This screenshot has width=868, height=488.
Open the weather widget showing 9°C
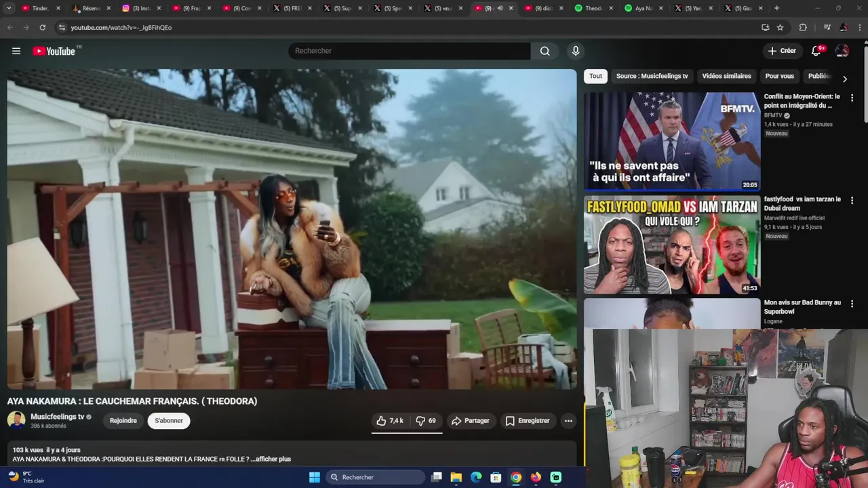(x=27, y=477)
